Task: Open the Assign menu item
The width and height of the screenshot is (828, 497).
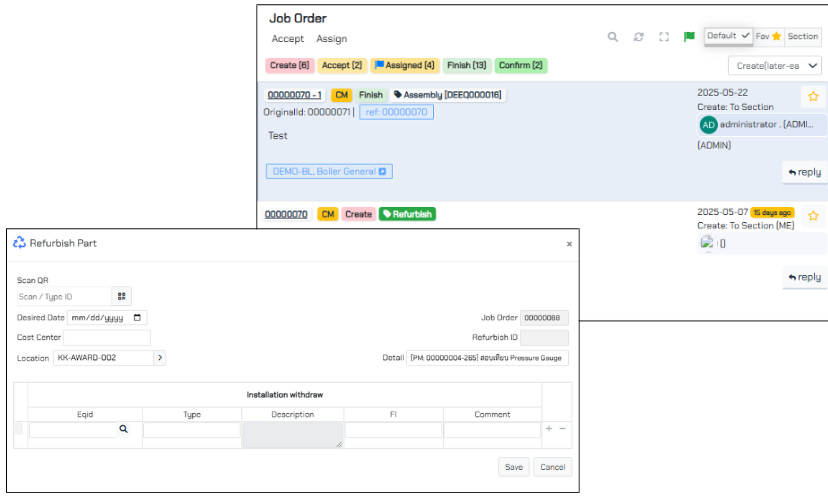Action: click(331, 39)
